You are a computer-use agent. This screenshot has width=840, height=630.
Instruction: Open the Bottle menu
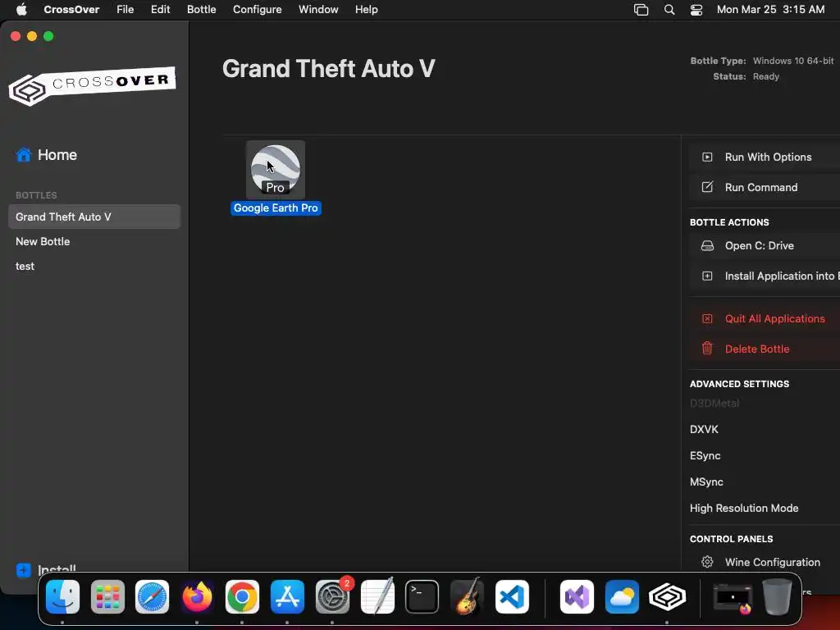202,10
